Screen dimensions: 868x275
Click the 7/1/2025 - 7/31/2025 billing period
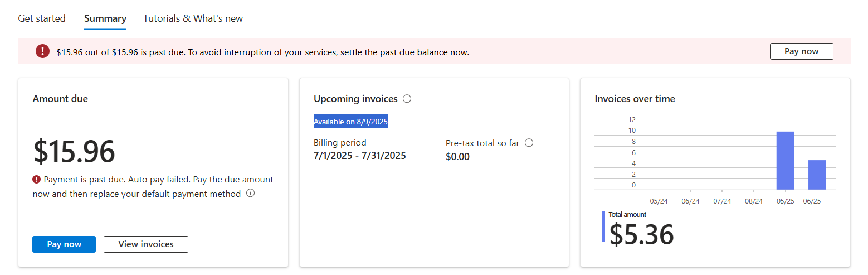coord(360,156)
